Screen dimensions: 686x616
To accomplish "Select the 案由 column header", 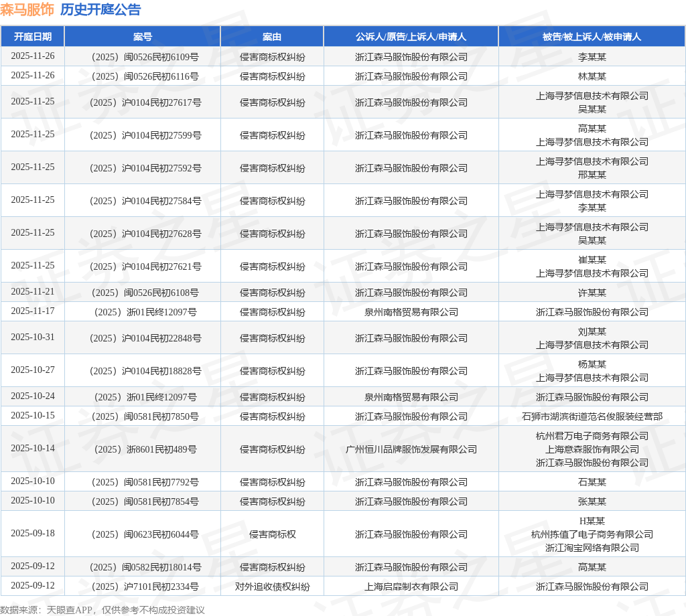I will tap(272, 37).
